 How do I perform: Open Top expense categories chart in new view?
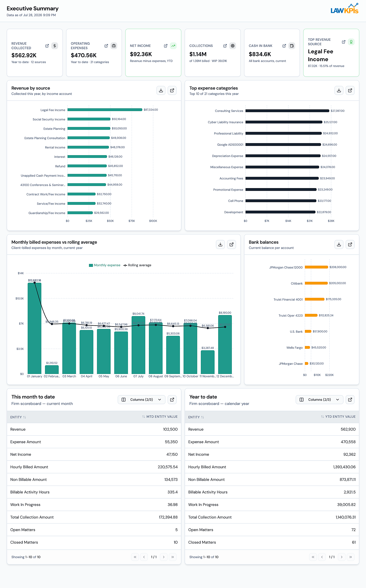pyautogui.click(x=350, y=91)
